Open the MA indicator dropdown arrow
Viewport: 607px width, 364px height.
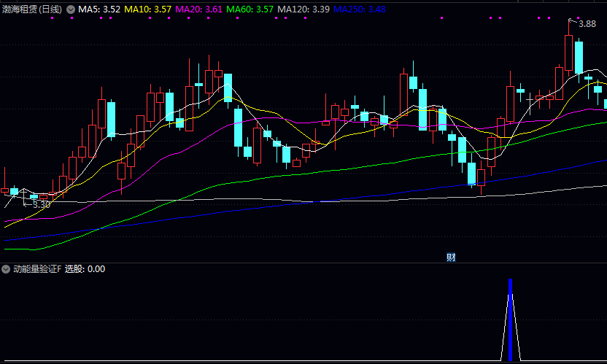(x=71, y=9)
